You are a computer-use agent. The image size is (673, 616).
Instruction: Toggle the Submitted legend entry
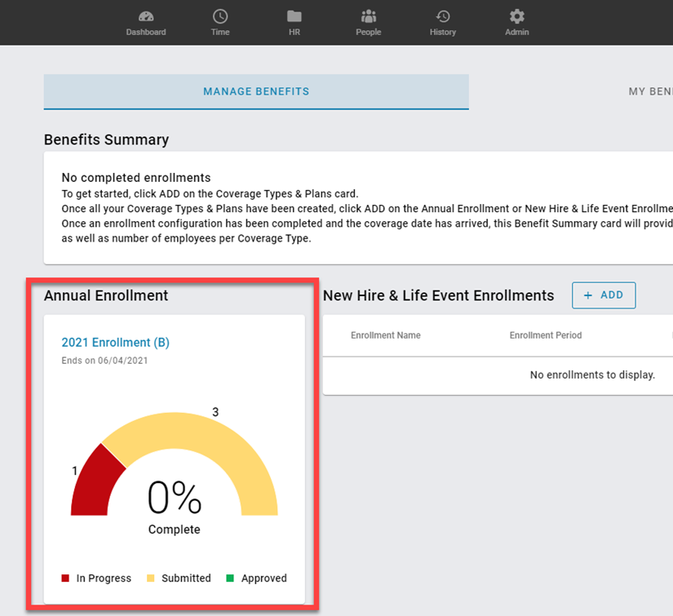coord(179,578)
